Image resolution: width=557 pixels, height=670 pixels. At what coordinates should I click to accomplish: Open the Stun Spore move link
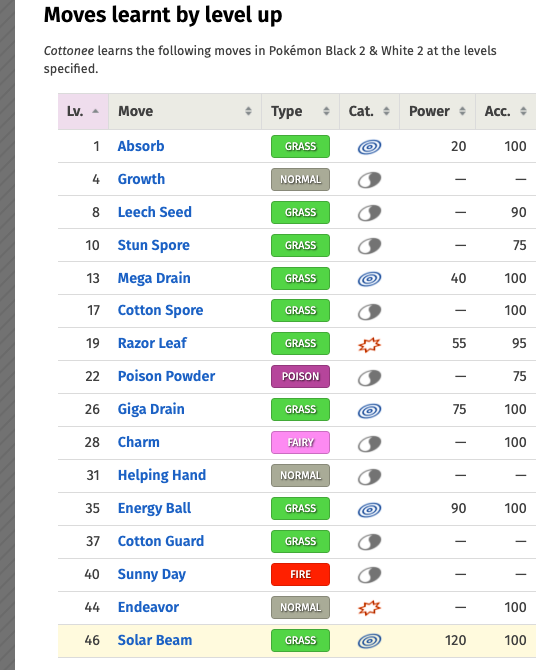pyautogui.click(x=154, y=245)
